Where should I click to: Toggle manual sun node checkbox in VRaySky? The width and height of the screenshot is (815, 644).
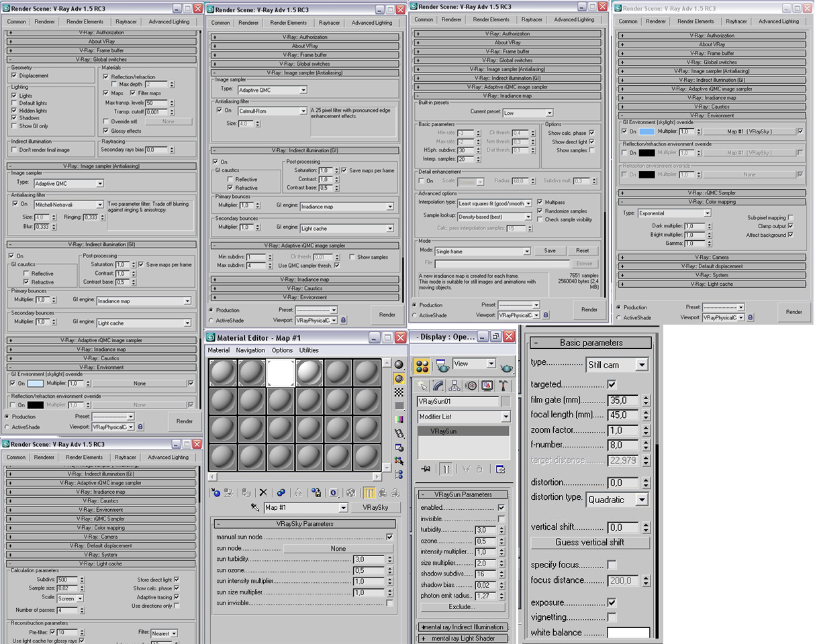coord(389,537)
